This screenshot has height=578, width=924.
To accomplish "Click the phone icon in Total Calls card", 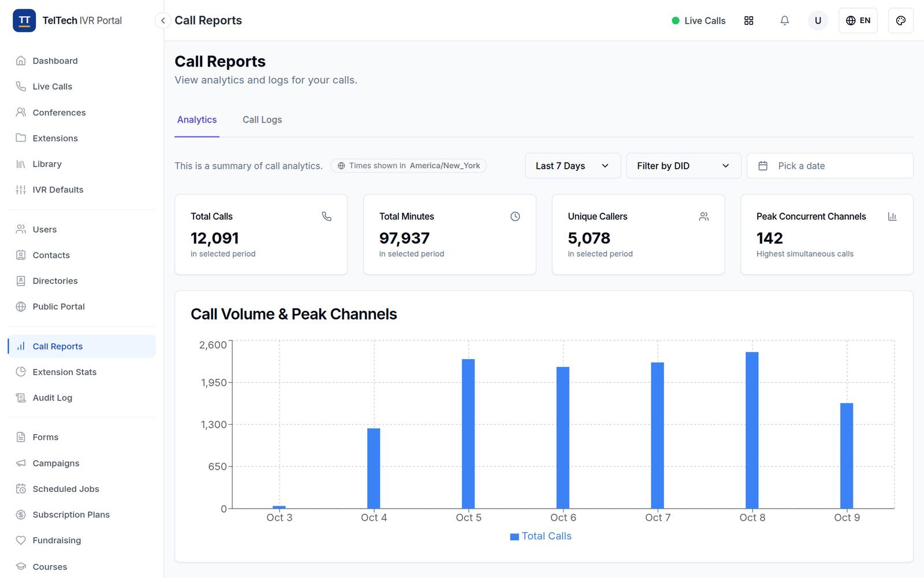I will coord(326,216).
